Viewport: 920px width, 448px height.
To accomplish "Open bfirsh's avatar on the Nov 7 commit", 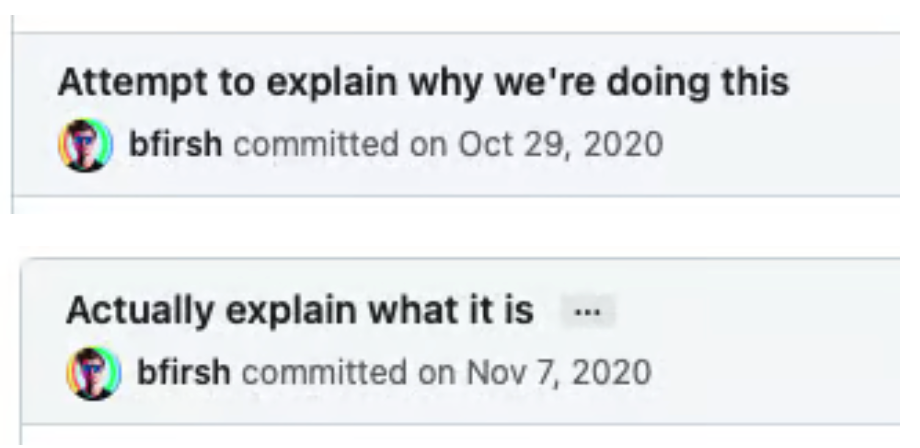I will point(94,373).
